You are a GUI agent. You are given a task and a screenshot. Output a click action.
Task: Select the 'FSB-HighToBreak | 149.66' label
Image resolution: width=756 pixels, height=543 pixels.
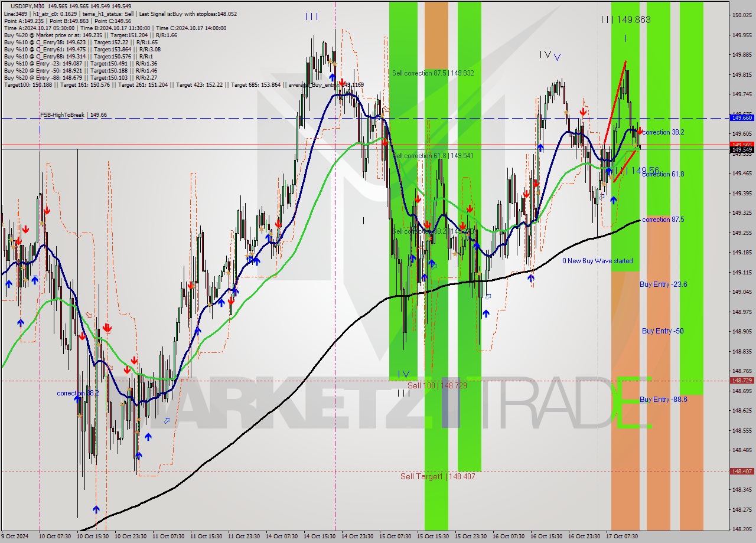click(73, 115)
